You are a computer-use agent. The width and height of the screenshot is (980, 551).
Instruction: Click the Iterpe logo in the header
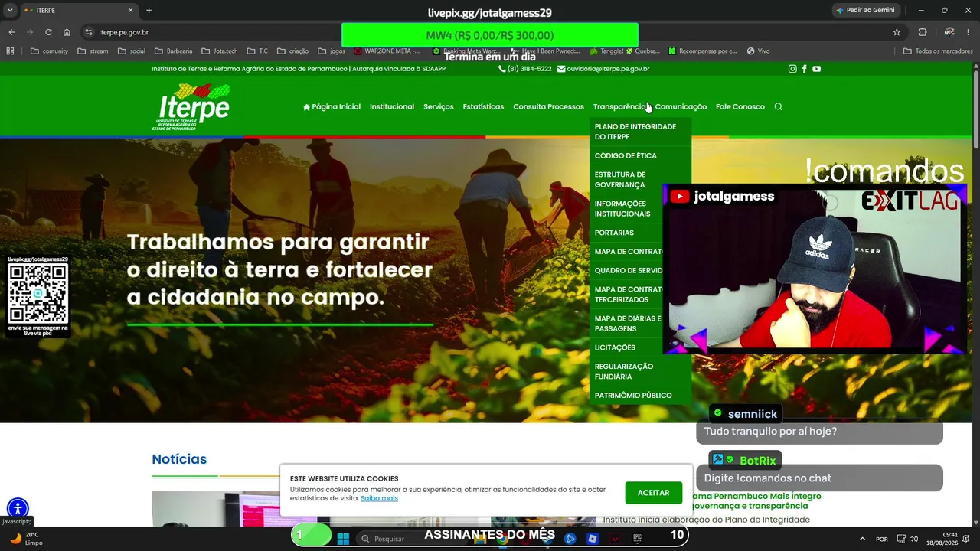coord(191,106)
